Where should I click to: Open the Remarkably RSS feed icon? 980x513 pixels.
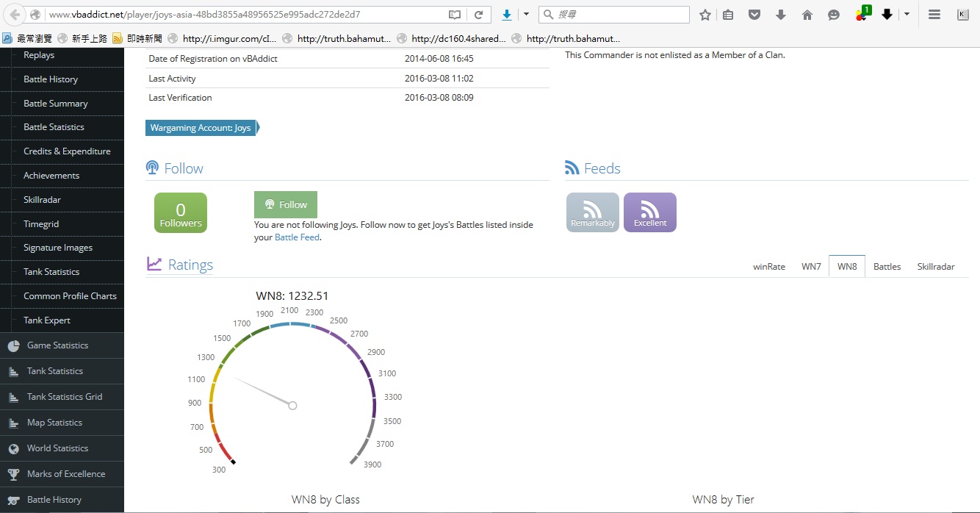[593, 212]
